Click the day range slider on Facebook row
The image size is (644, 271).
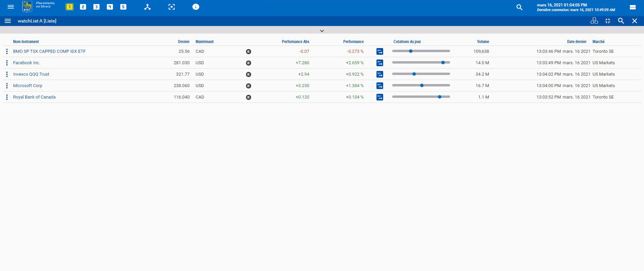(421, 63)
